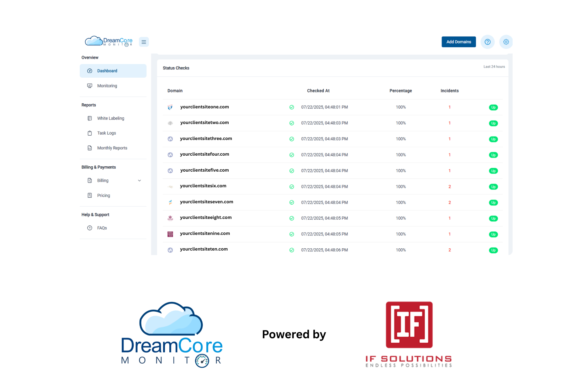
Task: Open the settings gear icon
Action: point(506,42)
